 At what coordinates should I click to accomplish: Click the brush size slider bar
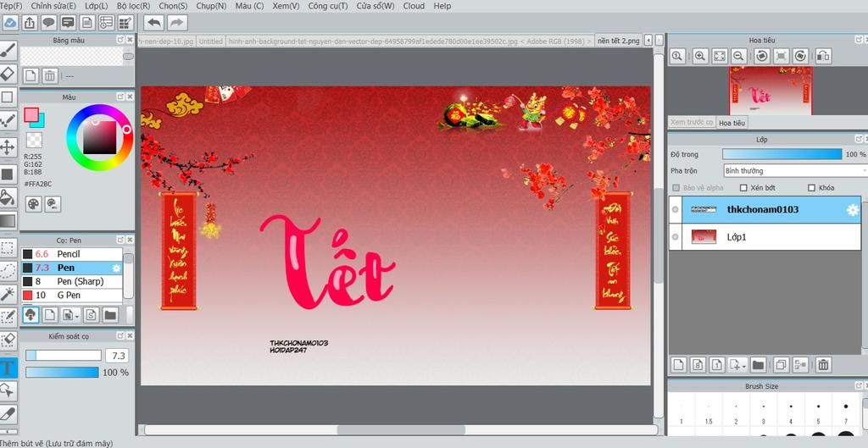(63, 355)
